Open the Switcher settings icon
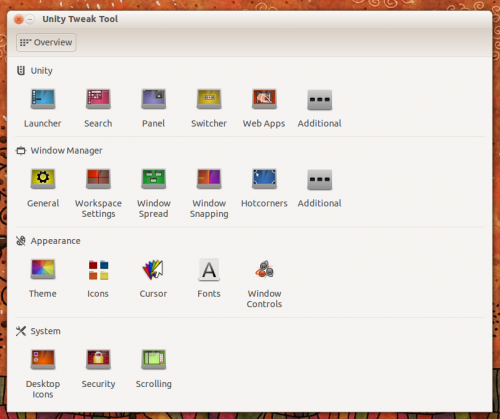Image resolution: width=500 pixels, height=419 pixels. [x=209, y=99]
